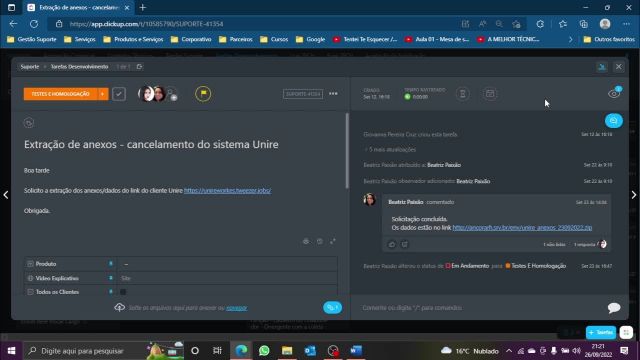This screenshot has height=360, width=640.
Task: Open the Corporativo bookmarks folder
Action: click(191, 39)
